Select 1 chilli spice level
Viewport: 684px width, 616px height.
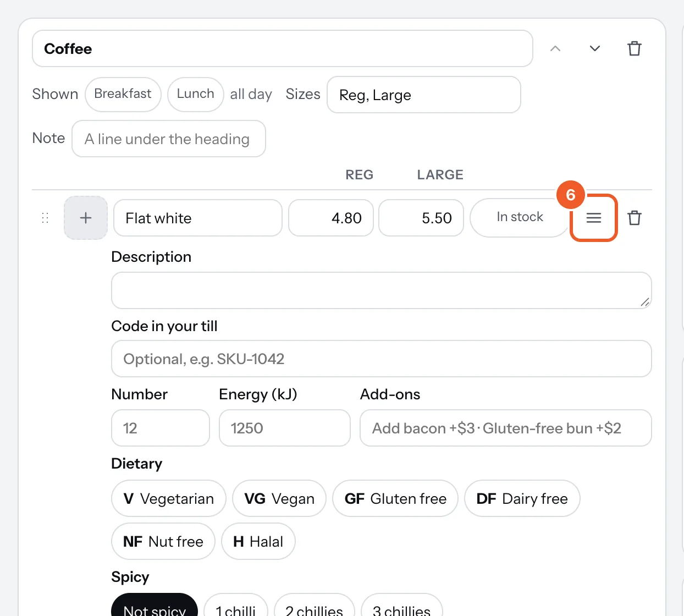236,605
